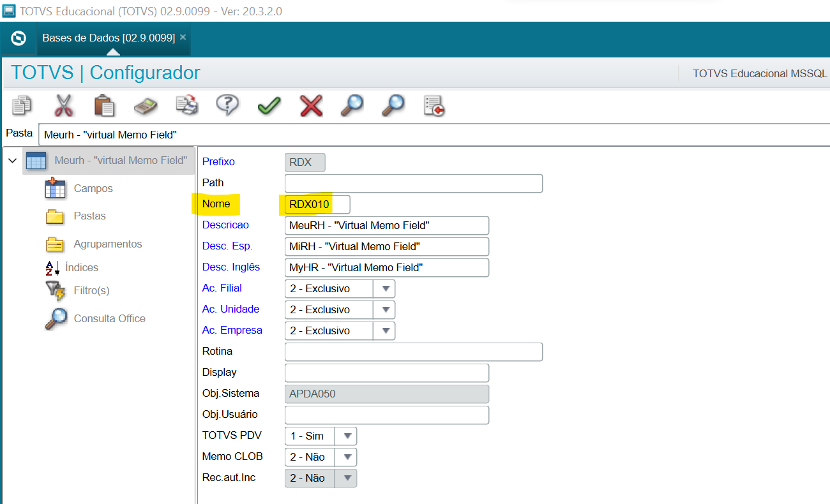Click the second magnifier search icon
Image resolution: width=830 pixels, height=504 pixels.
coord(393,105)
